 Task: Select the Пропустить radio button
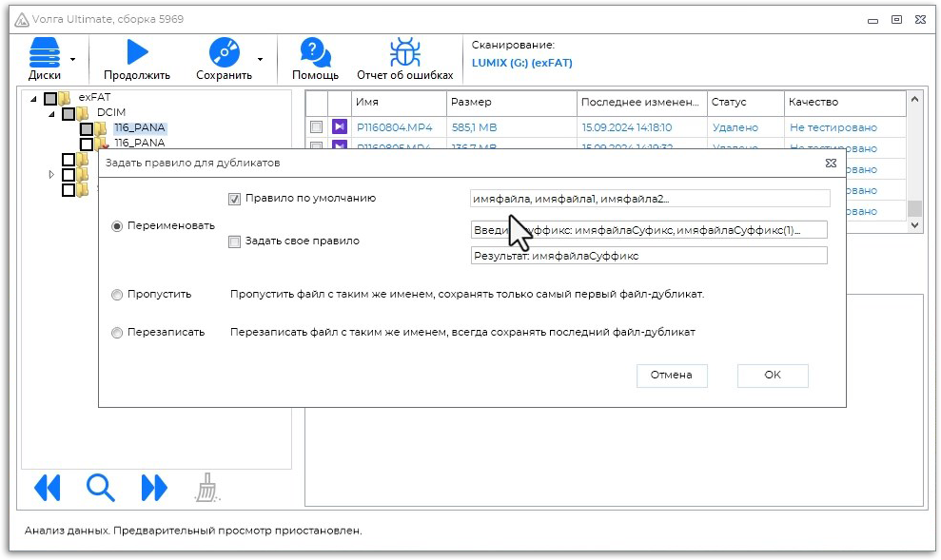[117, 295]
